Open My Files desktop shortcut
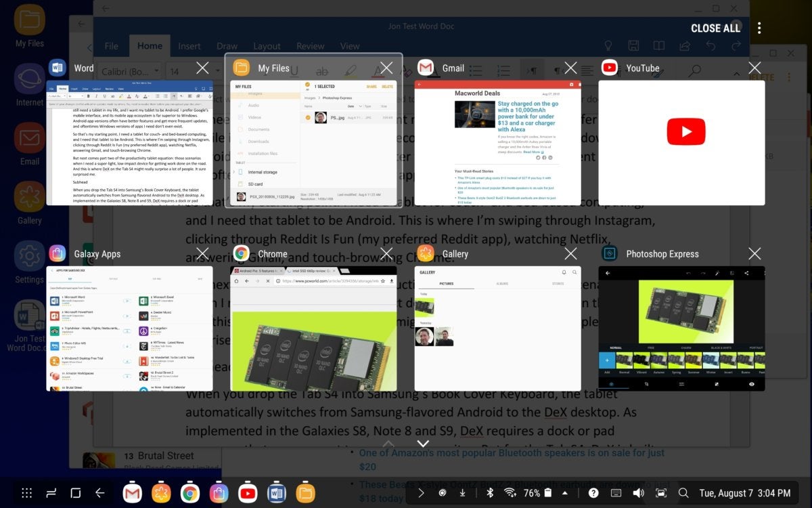Screen dimensions: 812x508 coord(30,27)
